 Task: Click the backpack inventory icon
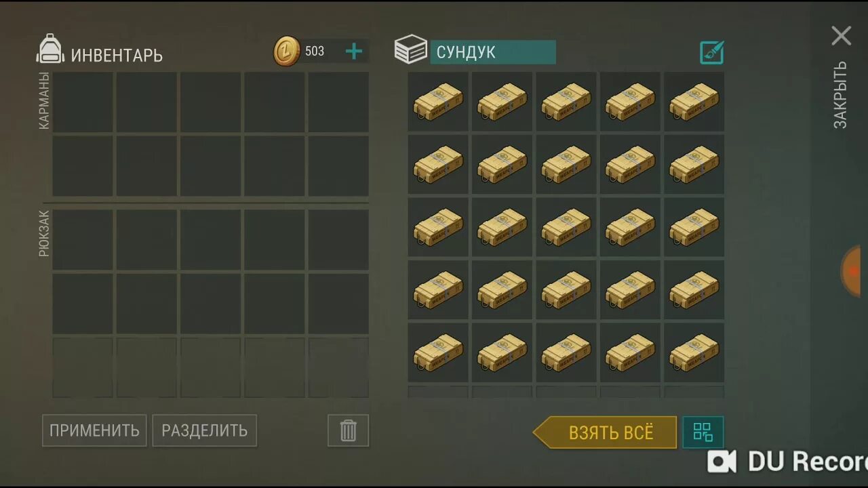click(x=51, y=49)
